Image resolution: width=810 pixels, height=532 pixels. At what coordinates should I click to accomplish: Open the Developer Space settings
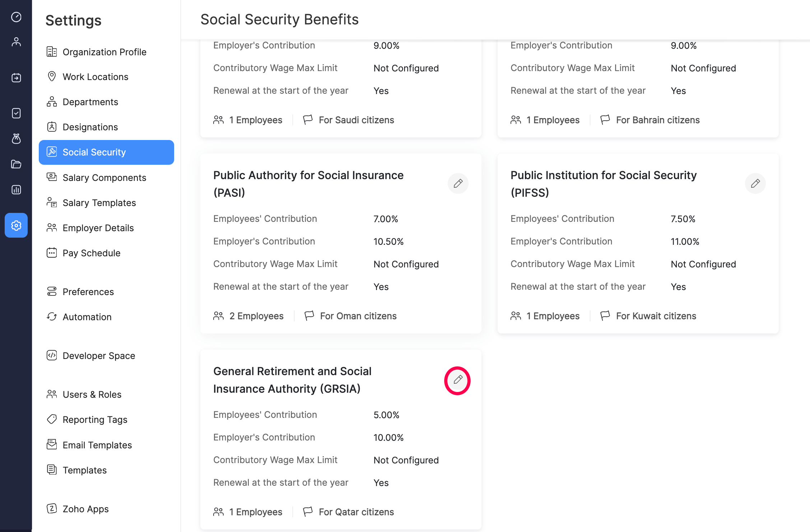99,355
